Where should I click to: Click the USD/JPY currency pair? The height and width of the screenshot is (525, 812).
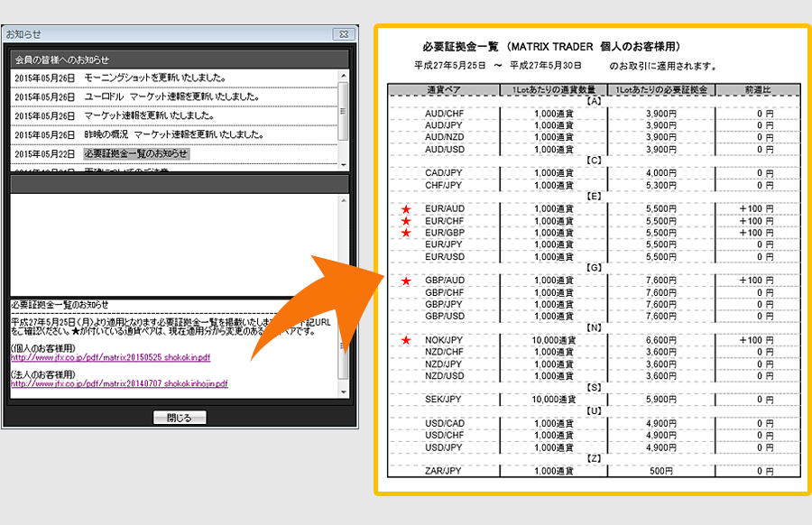[444, 447]
